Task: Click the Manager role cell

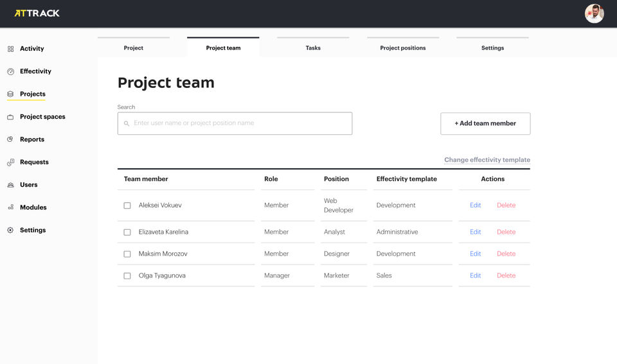Action: 277,275
